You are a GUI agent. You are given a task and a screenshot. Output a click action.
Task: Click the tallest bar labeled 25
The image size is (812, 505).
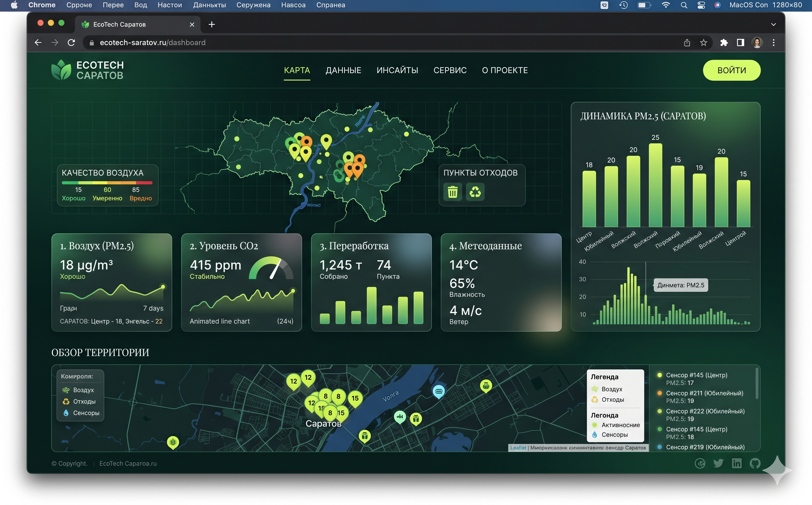point(655,185)
